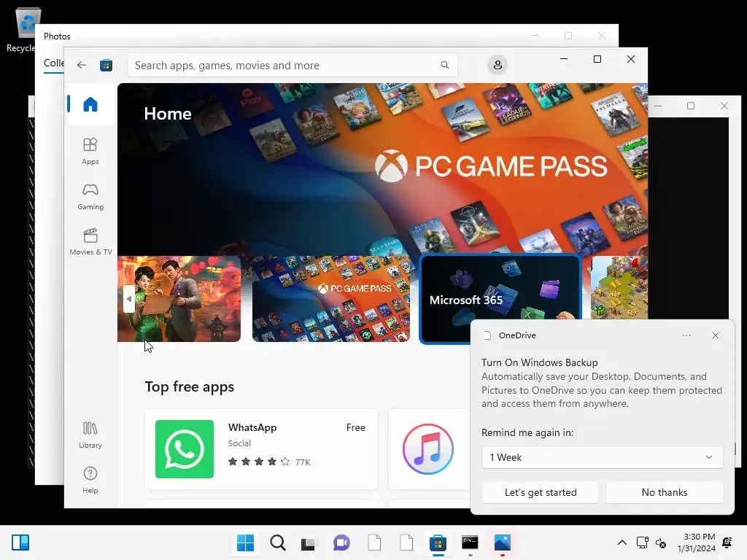Open Help in the Store sidebar

[x=90, y=480]
